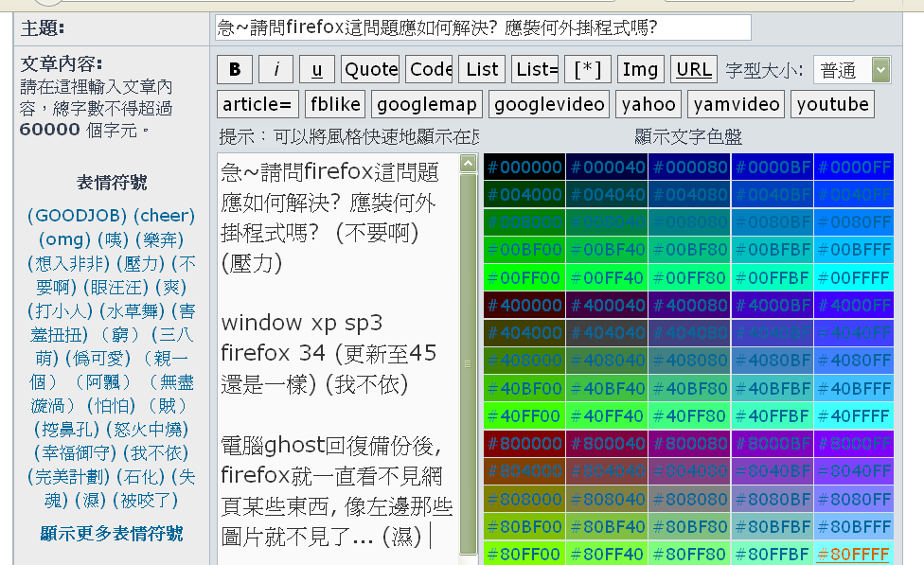Insert the (水草舞) emoticon
Screen dimensions: 924x565
click(x=132, y=311)
